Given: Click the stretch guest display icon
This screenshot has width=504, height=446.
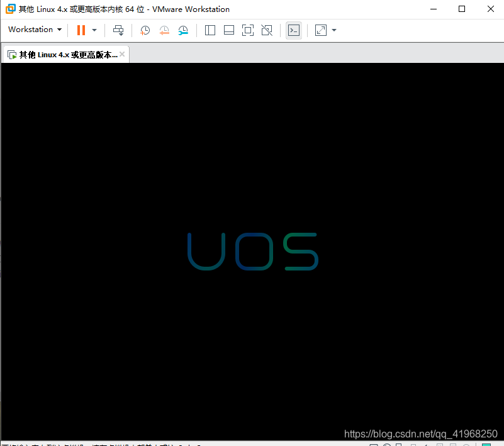Looking at the screenshot, I should click(321, 30).
